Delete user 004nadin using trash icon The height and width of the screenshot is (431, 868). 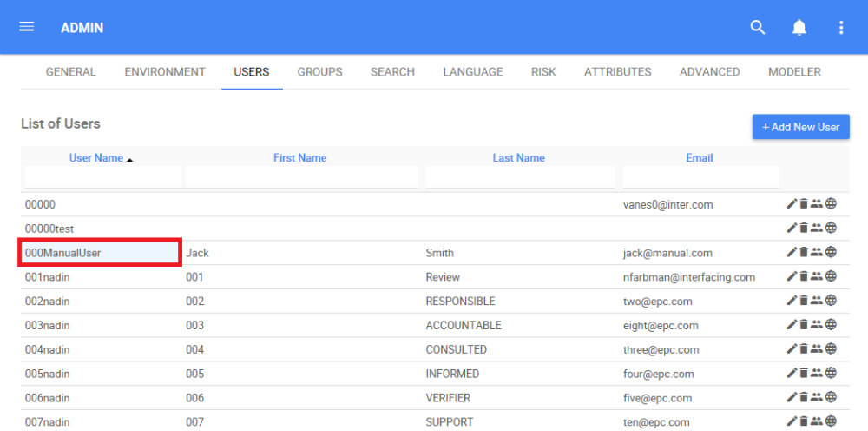tap(804, 349)
